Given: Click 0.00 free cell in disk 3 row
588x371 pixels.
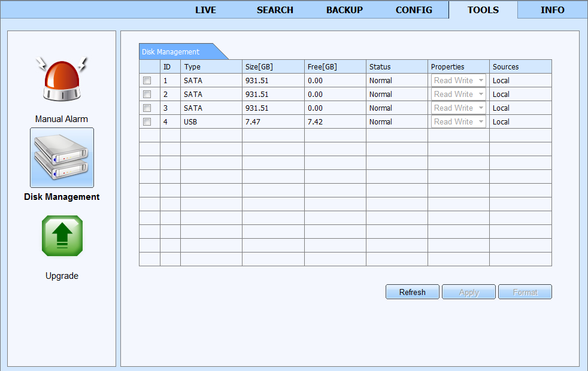Looking at the screenshot, I should pyautogui.click(x=335, y=108).
